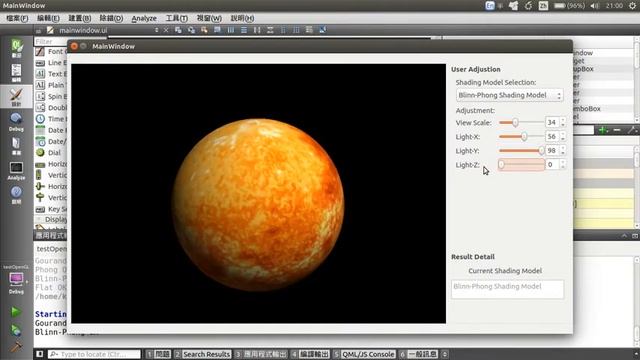Image resolution: width=640 pixels, height=360 pixels.
Task: Apply horizontal splitter layout icon
Action: pos(257,30)
